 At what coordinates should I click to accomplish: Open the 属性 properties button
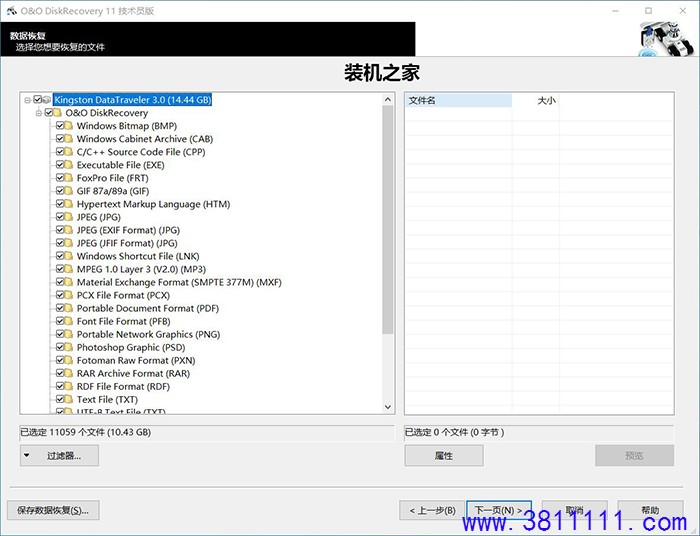pos(444,456)
